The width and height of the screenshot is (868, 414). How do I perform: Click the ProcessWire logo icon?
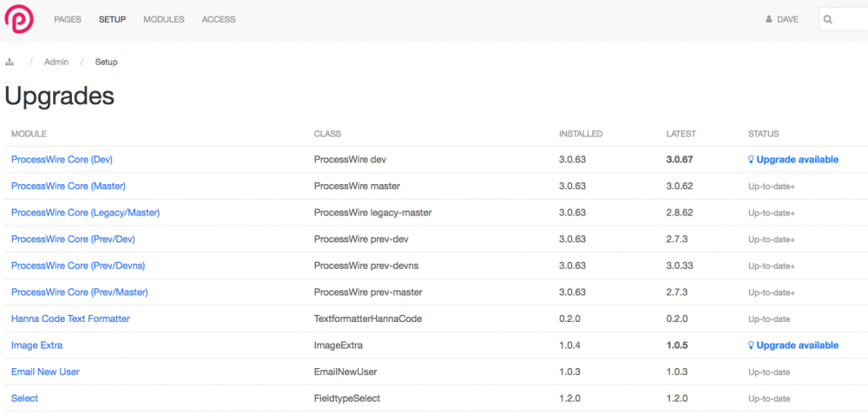(x=19, y=19)
